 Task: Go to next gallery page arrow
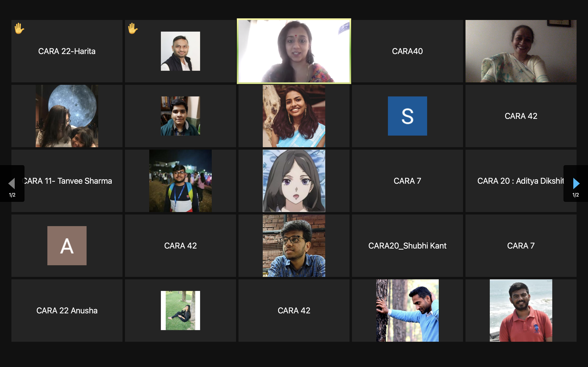[x=576, y=183]
